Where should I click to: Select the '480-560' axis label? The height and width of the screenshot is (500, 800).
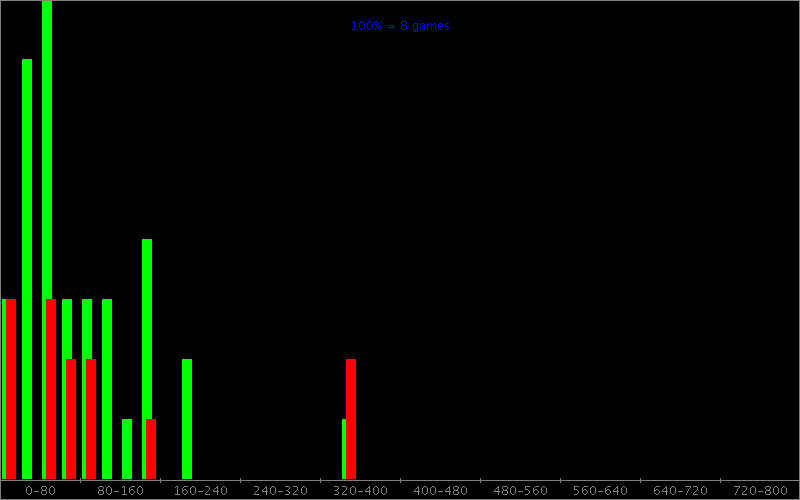(520, 491)
